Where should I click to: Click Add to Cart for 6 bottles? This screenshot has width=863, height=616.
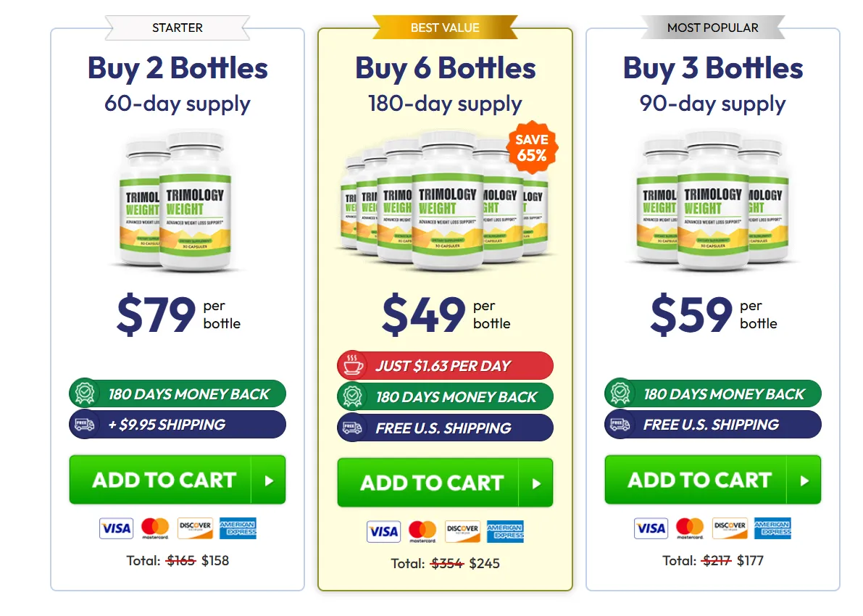[445, 482]
